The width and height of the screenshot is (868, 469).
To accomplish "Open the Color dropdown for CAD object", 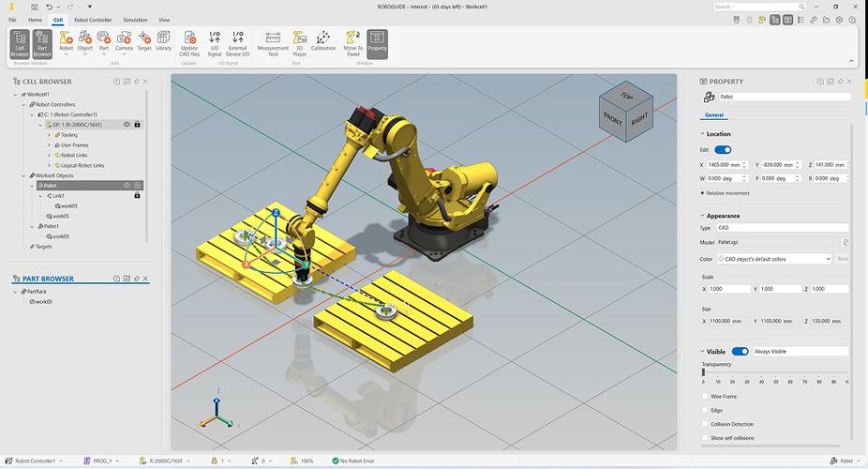I will coord(774,259).
